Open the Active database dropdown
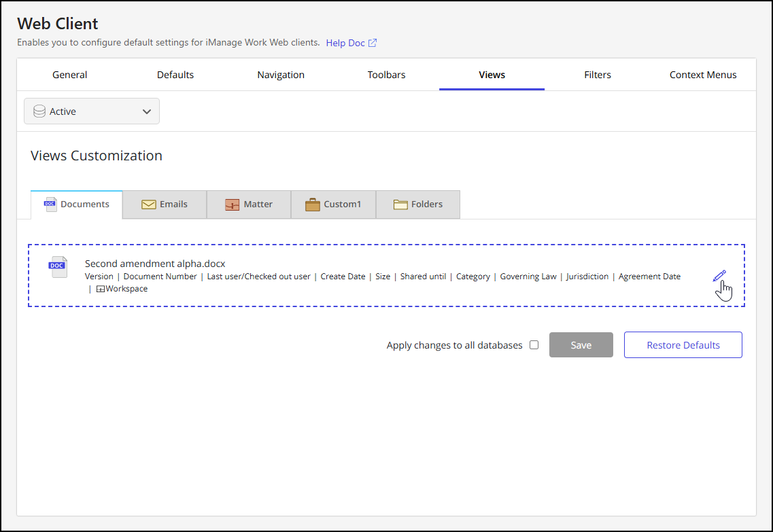Screen dimensions: 773x532 pyautogui.click(x=91, y=111)
